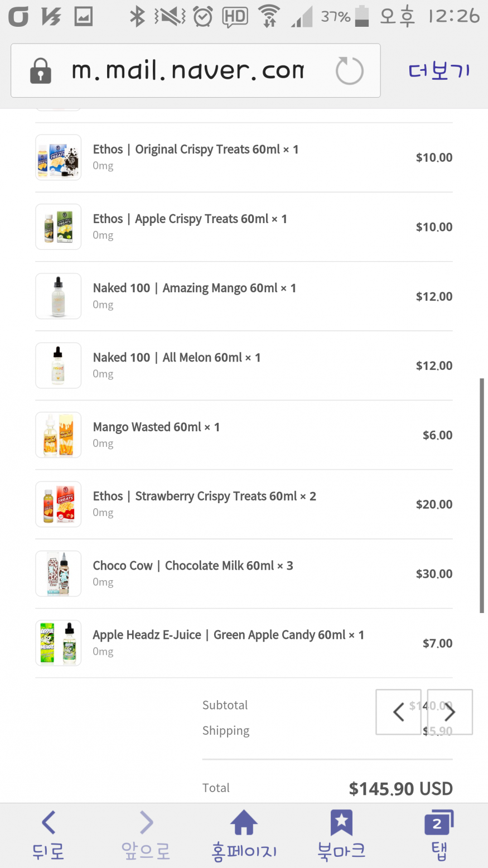
Task: Click the page vertical scrollbar
Action: [x=482, y=495]
